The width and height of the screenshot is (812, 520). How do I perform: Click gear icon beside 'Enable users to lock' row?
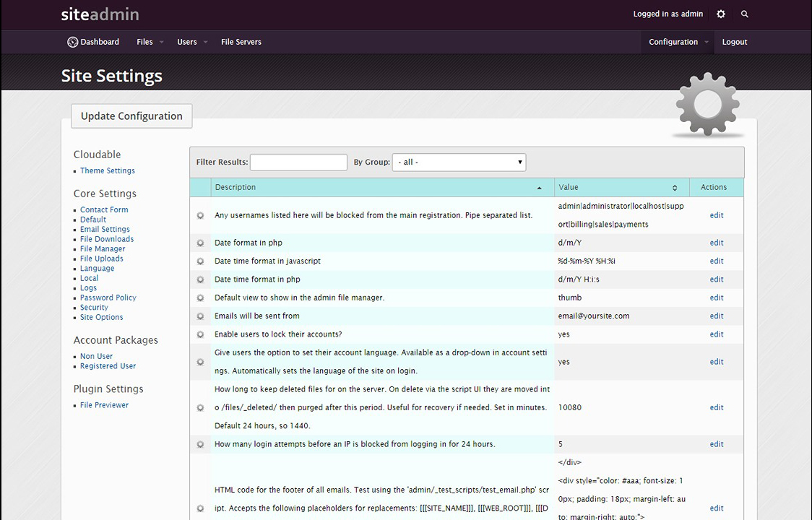click(x=201, y=335)
